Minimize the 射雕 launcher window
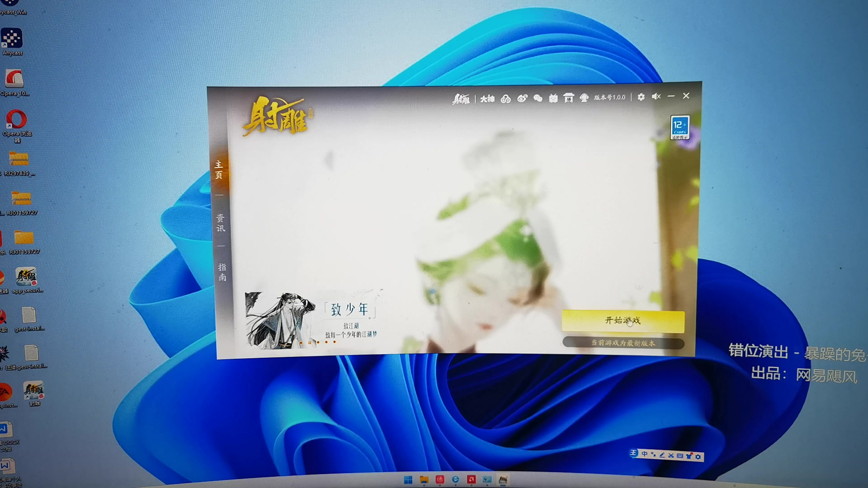 point(671,96)
